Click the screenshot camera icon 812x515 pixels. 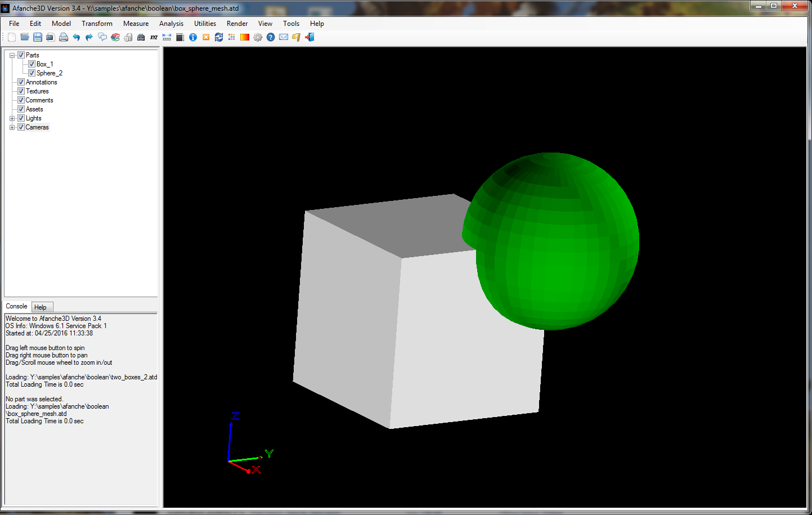50,37
